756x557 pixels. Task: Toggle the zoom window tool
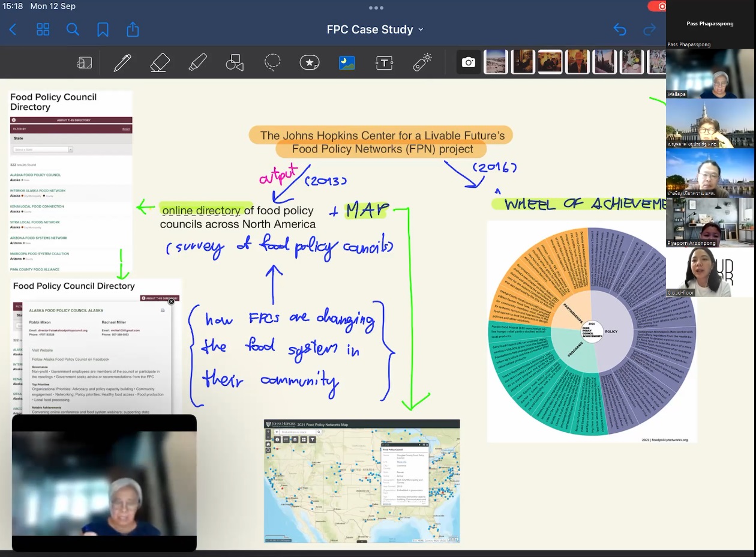coord(85,62)
